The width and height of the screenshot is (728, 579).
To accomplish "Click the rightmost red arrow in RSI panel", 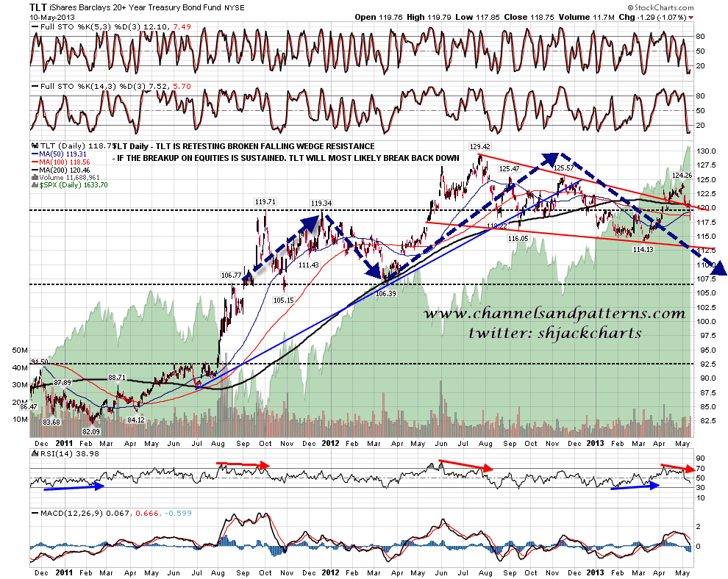I will [x=690, y=468].
